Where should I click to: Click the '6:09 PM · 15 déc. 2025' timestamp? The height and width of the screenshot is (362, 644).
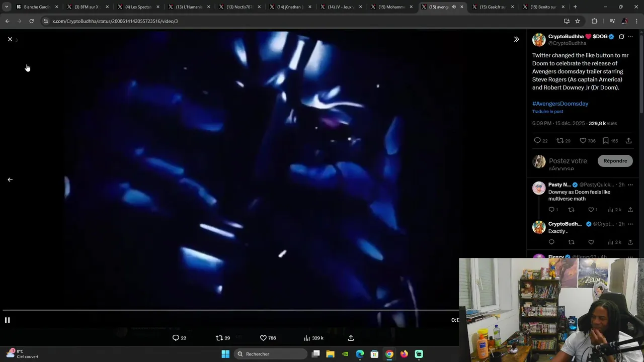tap(558, 123)
